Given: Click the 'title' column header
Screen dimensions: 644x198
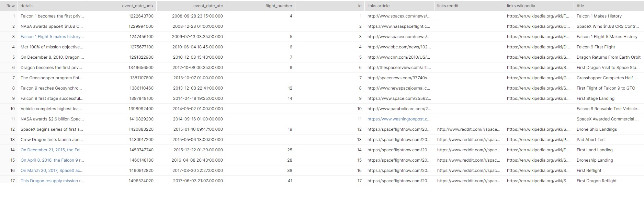Looking at the screenshot, I should (580, 6).
